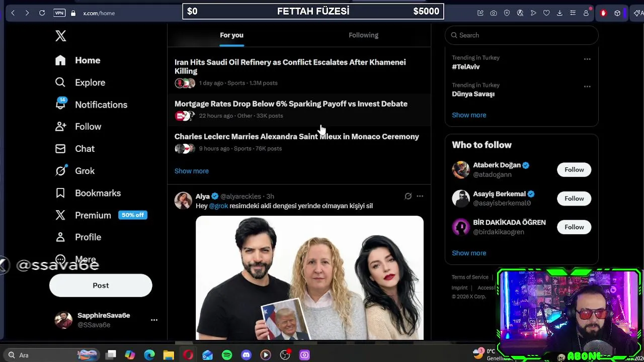Click the 50% off Premium badge
The image size is (644, 362).
[x=133, y=215]
